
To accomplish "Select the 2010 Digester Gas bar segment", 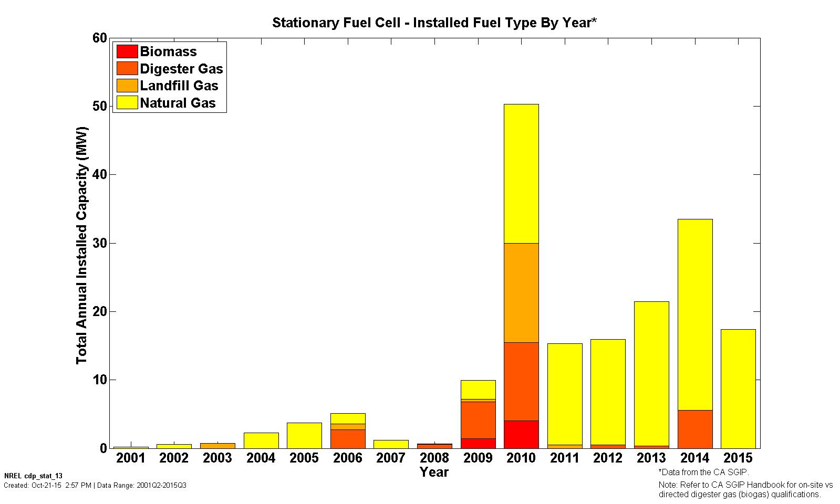I will point(521,381).
